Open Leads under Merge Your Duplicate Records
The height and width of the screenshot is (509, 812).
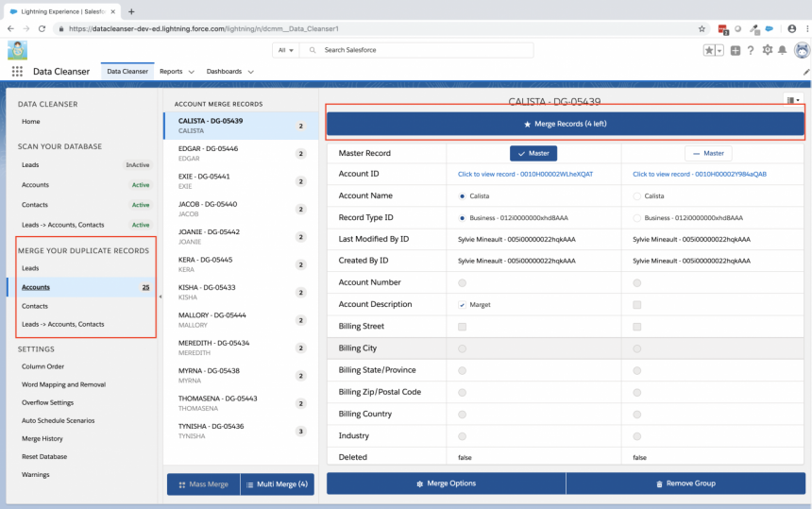tap(30, 268)
